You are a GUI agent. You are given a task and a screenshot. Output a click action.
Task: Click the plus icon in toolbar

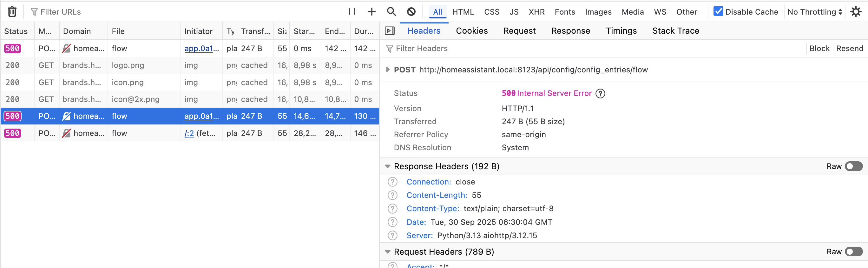[x=371, y=12]
